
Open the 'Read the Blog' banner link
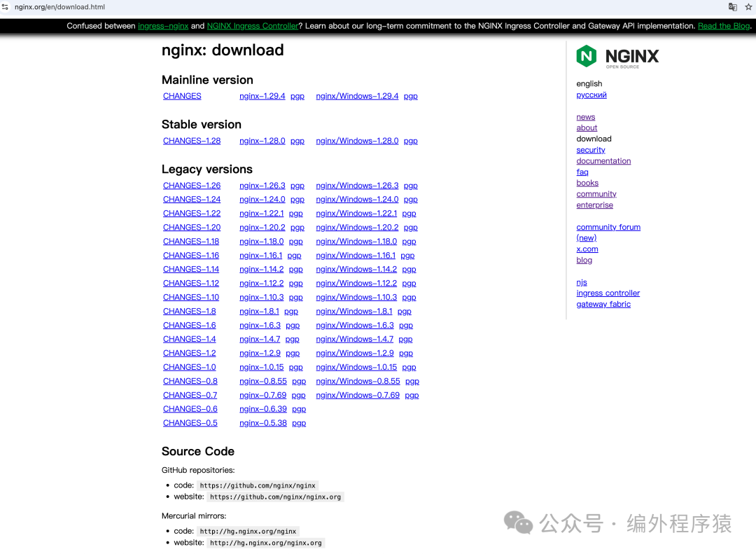(724, 26)
